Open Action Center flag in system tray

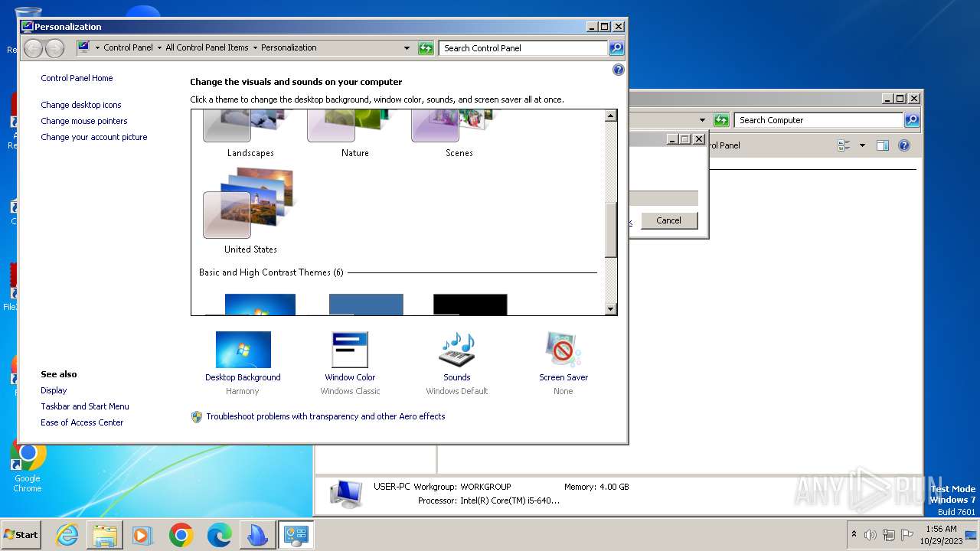(907, 535)
